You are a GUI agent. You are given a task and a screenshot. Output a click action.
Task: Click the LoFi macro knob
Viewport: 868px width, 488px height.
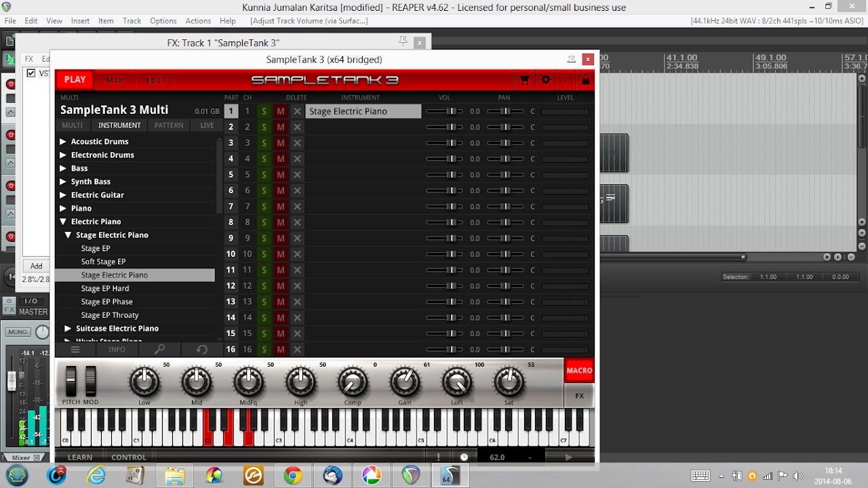click(457, 382)
